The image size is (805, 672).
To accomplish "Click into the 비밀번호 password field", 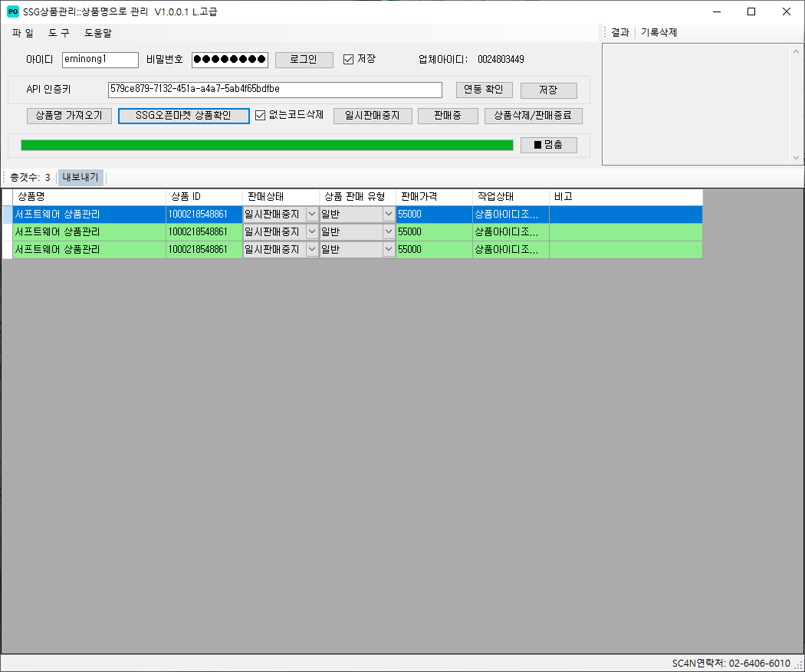I will click(230, 60).
